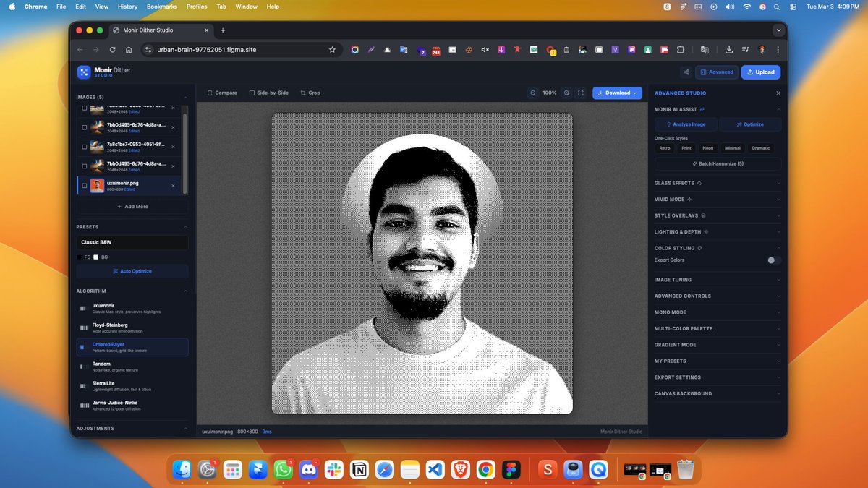Open Slack from the Dock
The height and width of the screenshot is (488, 868).
coord(335,469)
